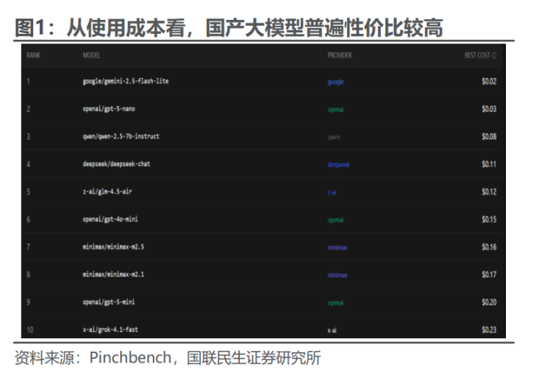Click openai provider in gpt-5-nano row
This screenshot has height=392, width=539.
click(335, 110)
